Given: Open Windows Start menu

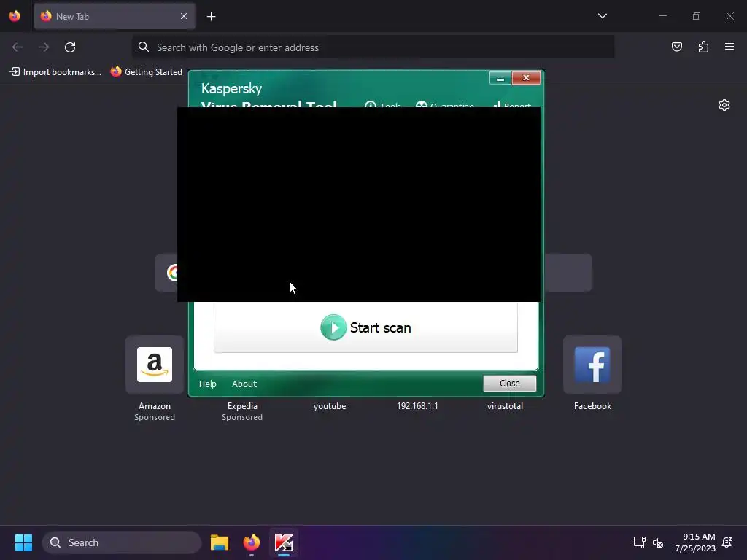Looking at the screenshot, I should pyautogui.click(x=23, y=542).
